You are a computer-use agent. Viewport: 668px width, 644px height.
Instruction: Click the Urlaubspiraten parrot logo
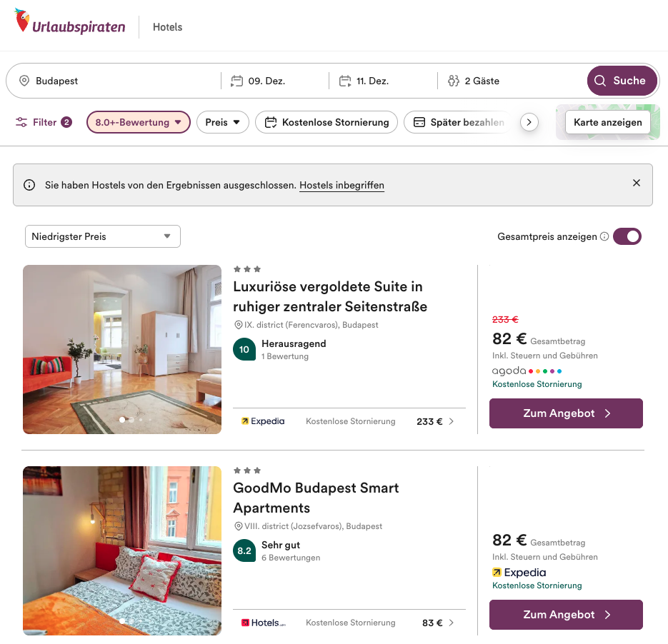[x=23, y=21]
